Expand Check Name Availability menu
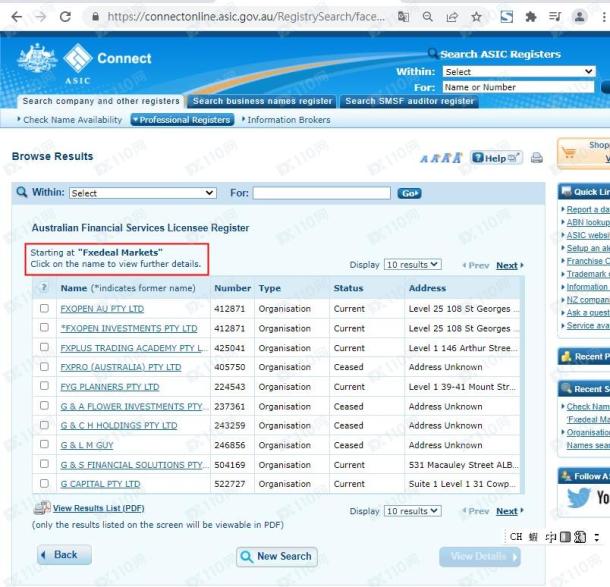The height and width of the screenshot is (587, 610). pos(70,120)
